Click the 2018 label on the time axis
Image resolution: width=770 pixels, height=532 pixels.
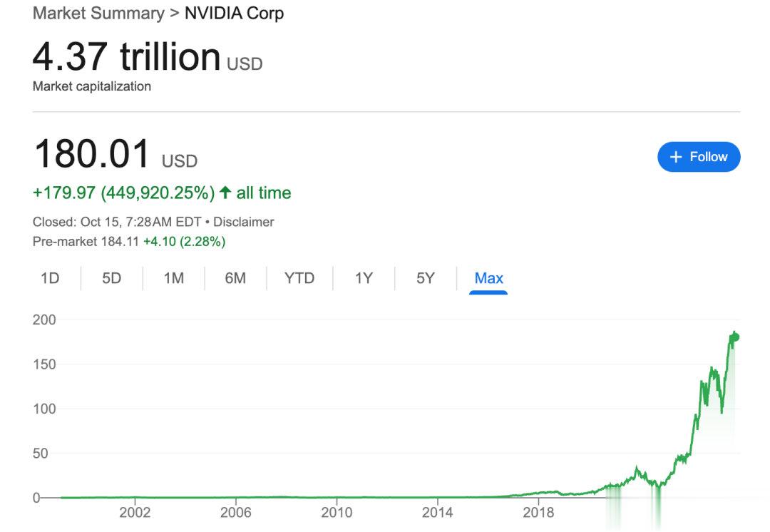pos(538,512)
